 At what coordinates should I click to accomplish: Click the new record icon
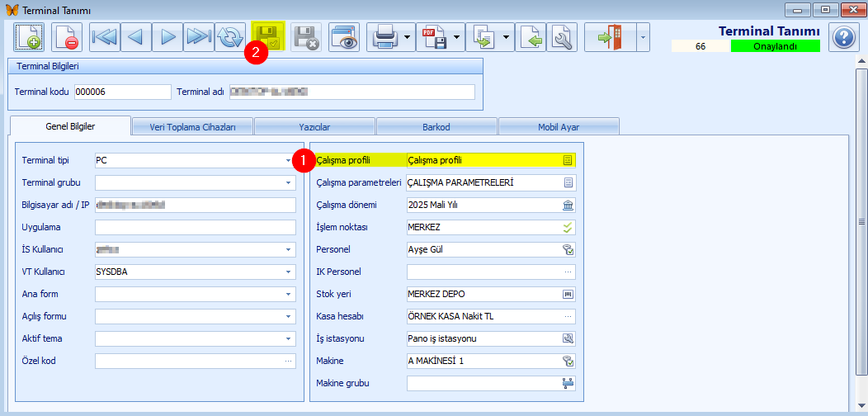tap(28, 37)
